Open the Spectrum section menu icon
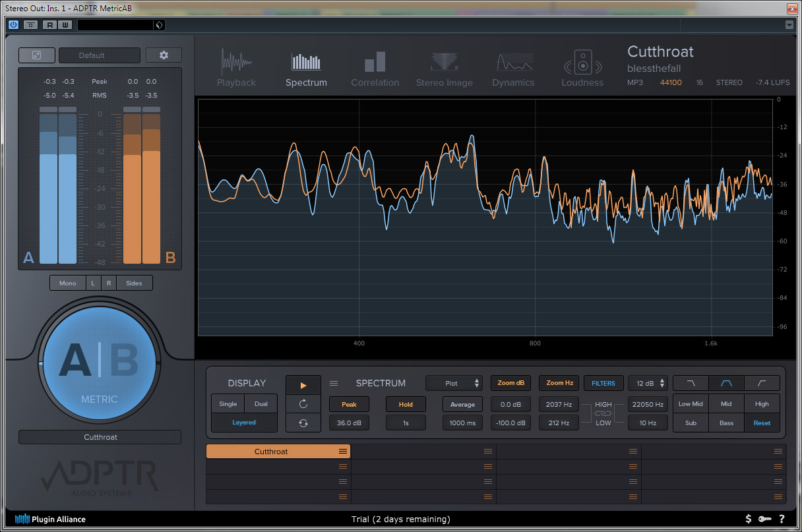 coord(334,383)
